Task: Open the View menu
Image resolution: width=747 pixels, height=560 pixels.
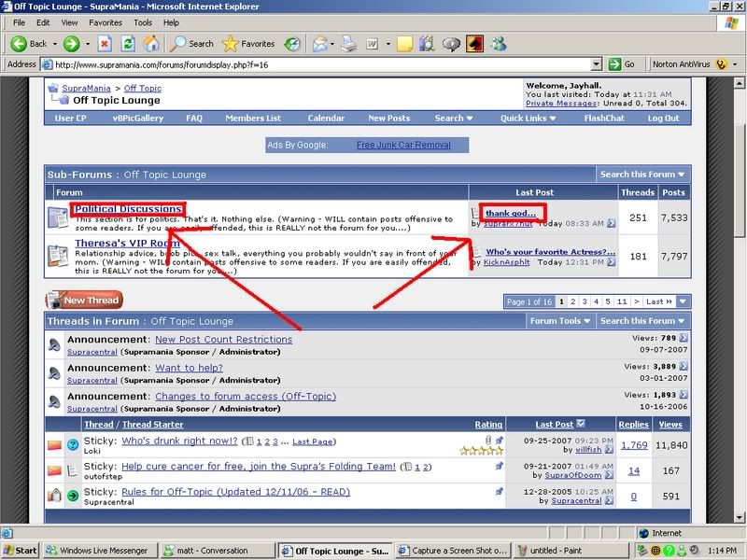Action: (69, 22)
